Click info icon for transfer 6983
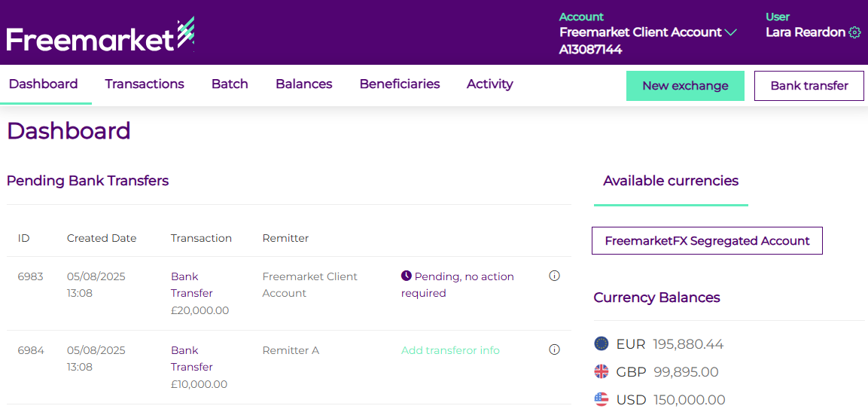Image resolution: width=868 pixels, height=412 pixels. pyautogui.click(x=555, y=276)
